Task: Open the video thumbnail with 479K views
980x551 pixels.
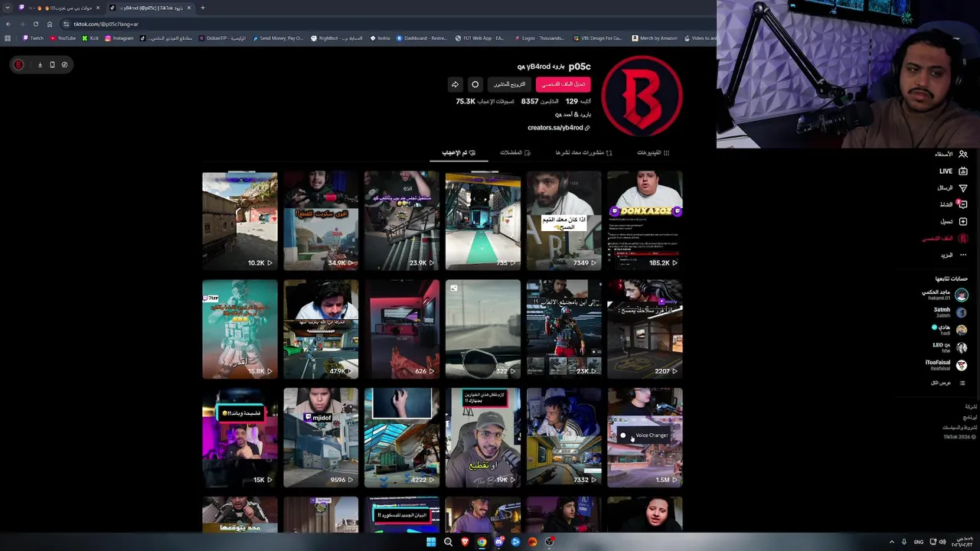Action: (x=321, y=329)
